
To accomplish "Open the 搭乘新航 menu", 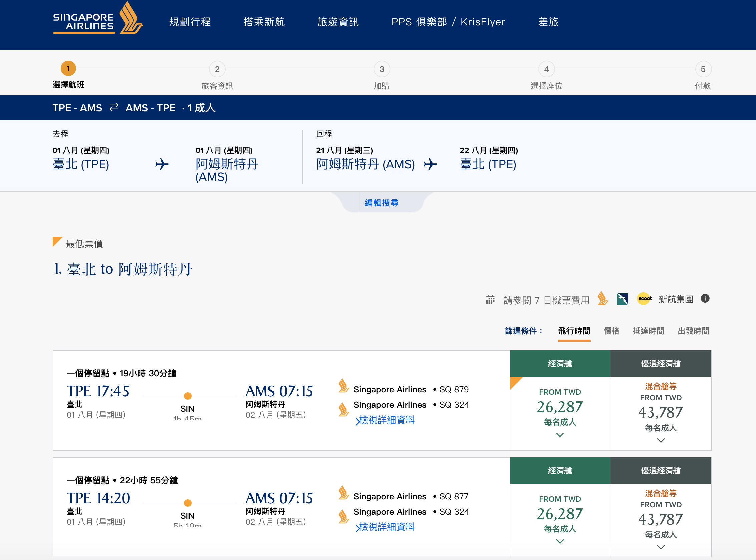I will 264,22.
